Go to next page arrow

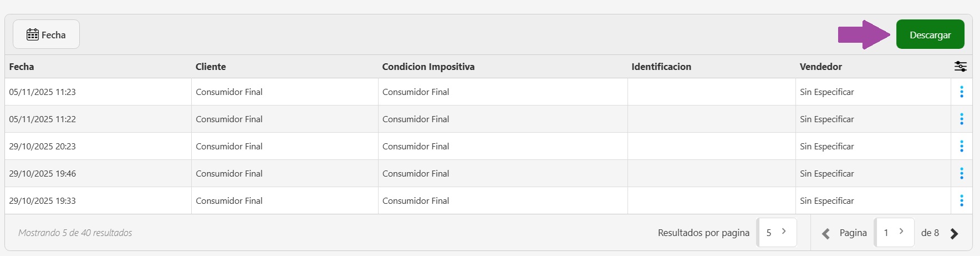(x=954, y=233)
